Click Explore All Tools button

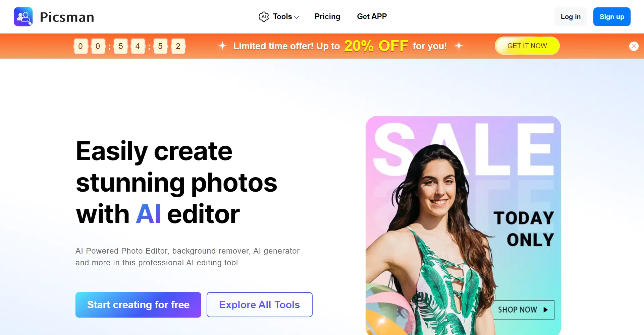260,305
